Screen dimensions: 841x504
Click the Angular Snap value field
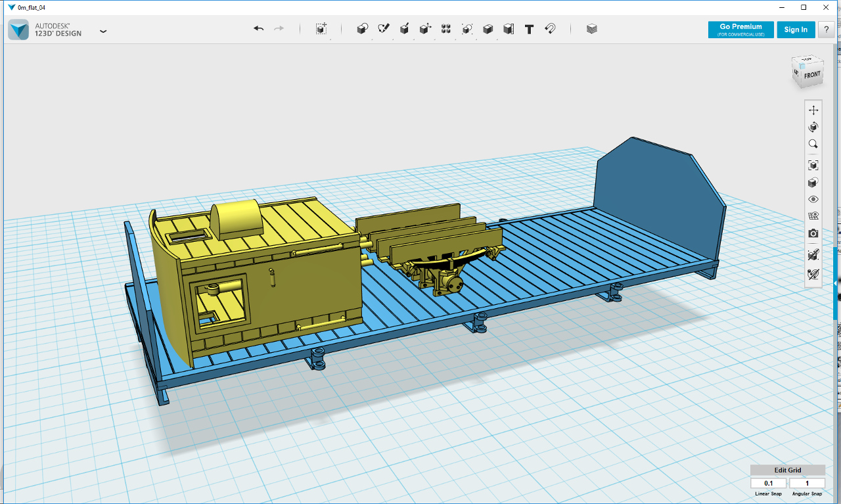[807, 484]
